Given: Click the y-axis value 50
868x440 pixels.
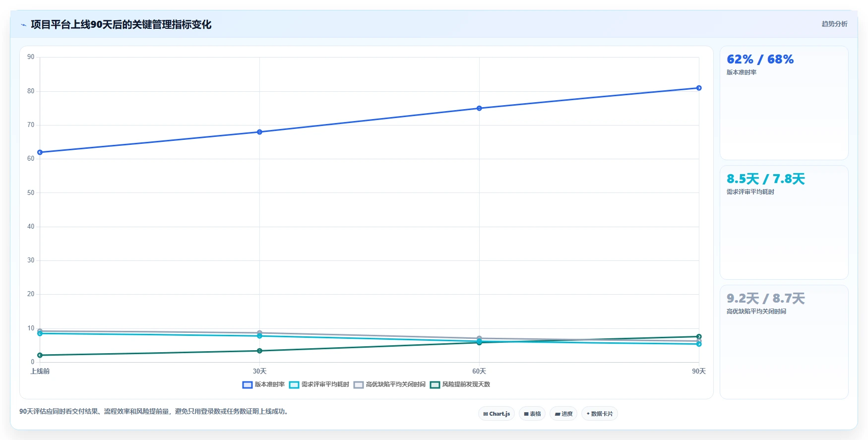Looking at the screenshot, I should 31,192.
